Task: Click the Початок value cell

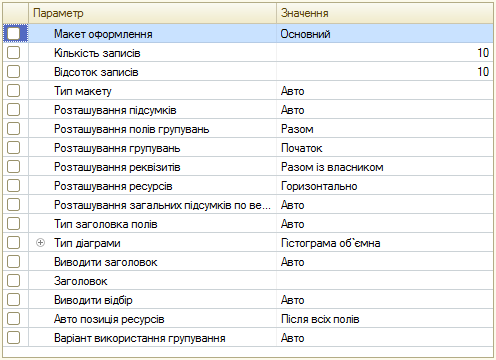Action: point(385,148)
